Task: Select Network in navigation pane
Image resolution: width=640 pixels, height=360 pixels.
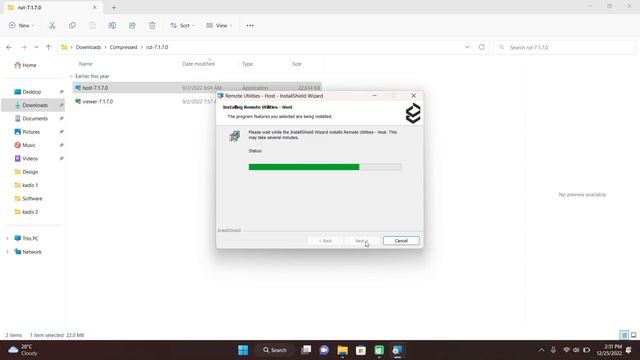Action: coord(28,252)
